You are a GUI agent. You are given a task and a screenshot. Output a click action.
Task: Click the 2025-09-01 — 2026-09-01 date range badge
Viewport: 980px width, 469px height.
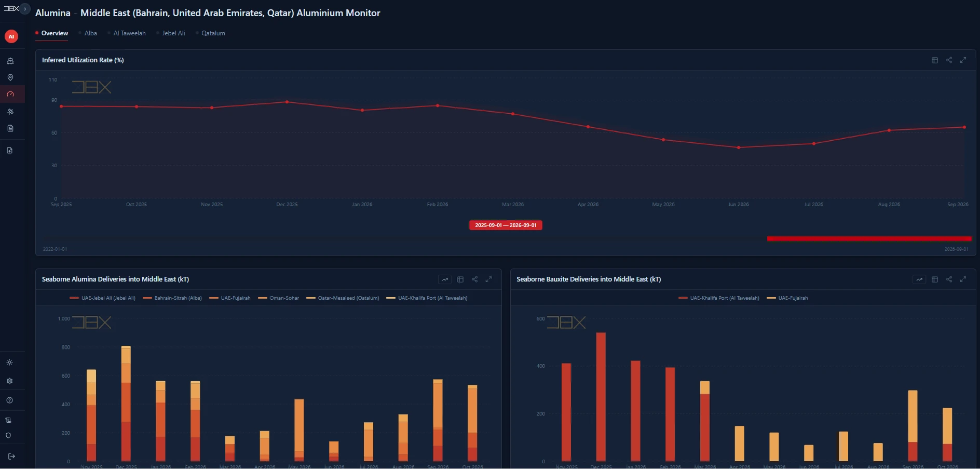[x=506, y=225]
